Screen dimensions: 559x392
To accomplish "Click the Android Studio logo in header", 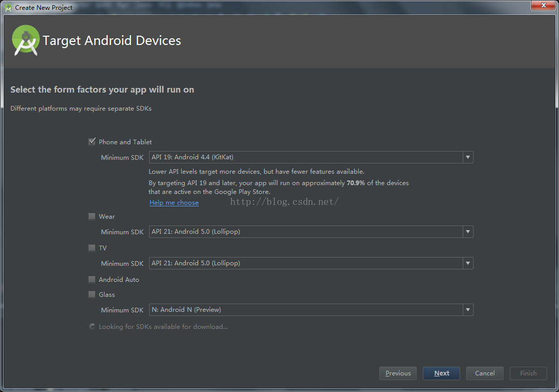I will coord(26,40).
